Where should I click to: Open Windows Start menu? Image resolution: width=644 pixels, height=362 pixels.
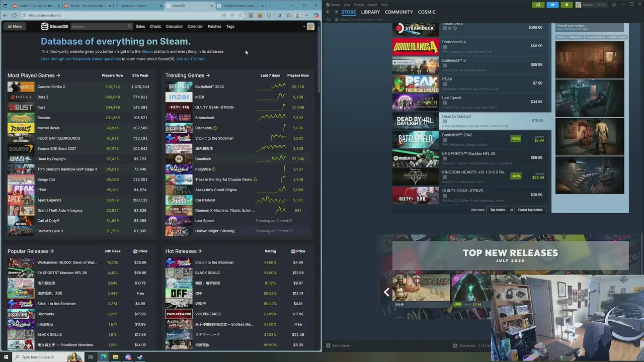pos(6,357)
